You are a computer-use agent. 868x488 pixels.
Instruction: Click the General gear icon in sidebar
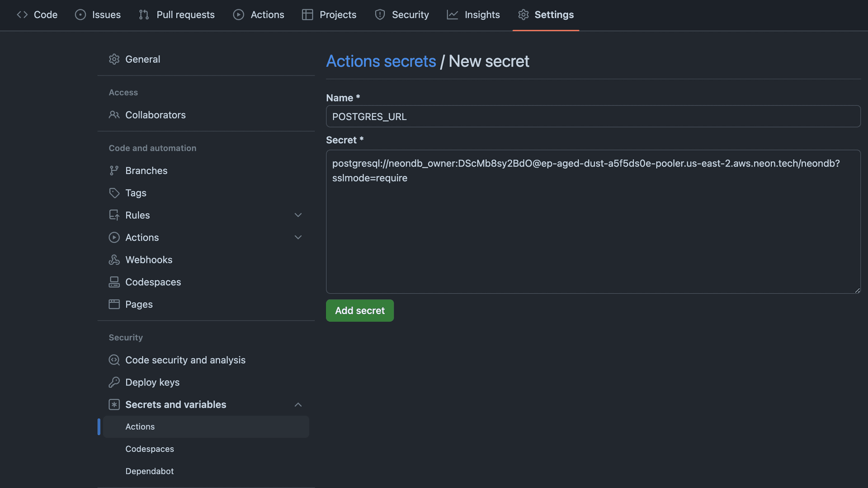[114, 59]
